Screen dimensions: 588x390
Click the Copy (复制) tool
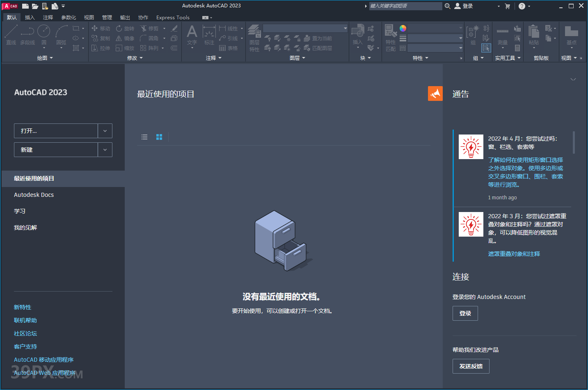[x=101, y=38]
